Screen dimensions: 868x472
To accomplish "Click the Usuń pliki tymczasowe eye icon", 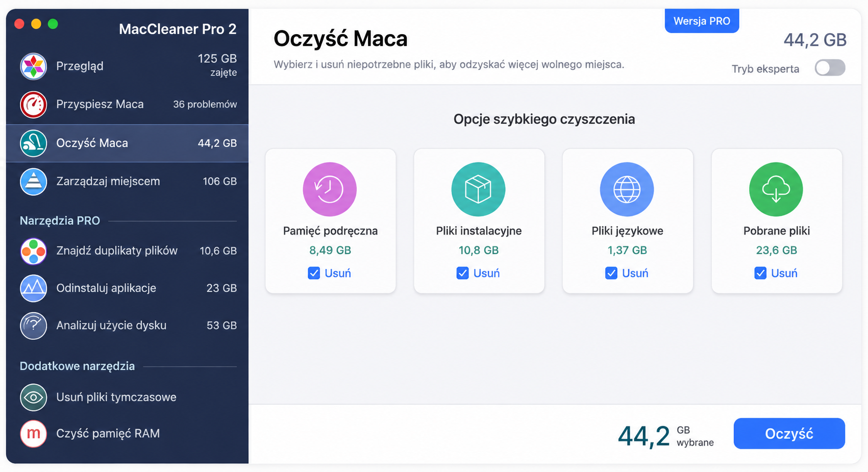I will (x=33, y=397).
